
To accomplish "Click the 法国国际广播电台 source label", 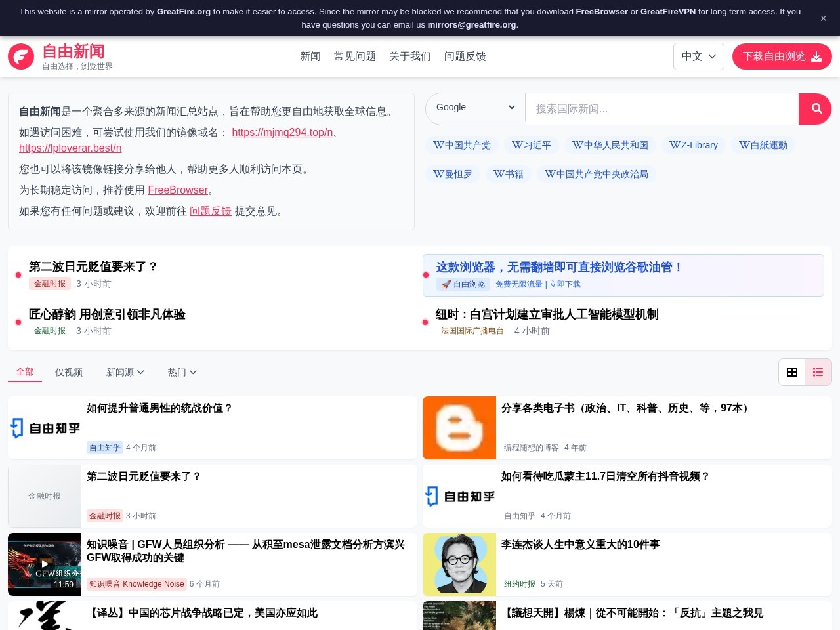I will click(x=472, y=331).
